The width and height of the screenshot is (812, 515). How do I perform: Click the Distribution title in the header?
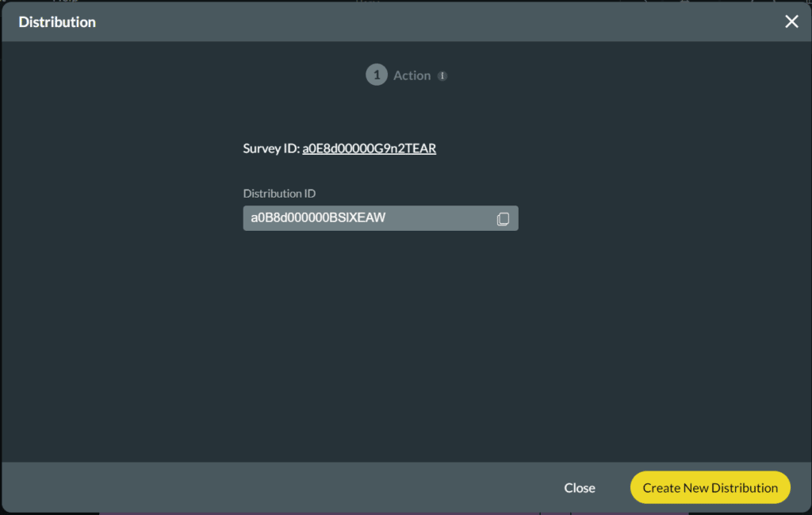click(57, 22)
